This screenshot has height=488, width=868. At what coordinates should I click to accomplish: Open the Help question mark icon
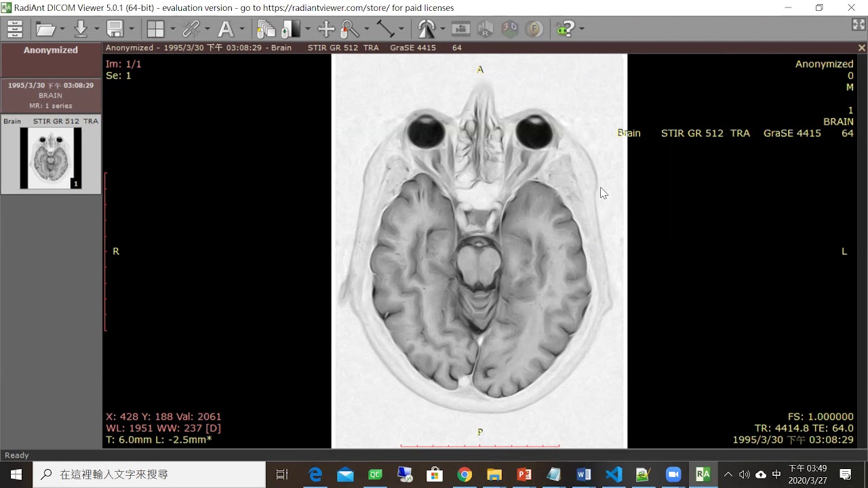565,29
